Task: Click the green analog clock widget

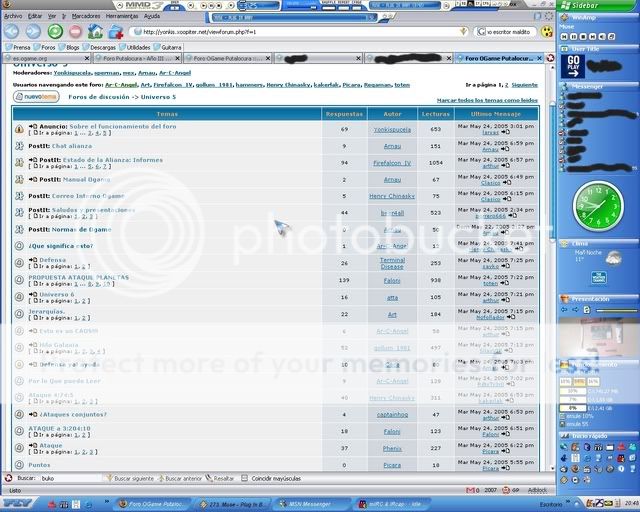Action: point(598,207)
